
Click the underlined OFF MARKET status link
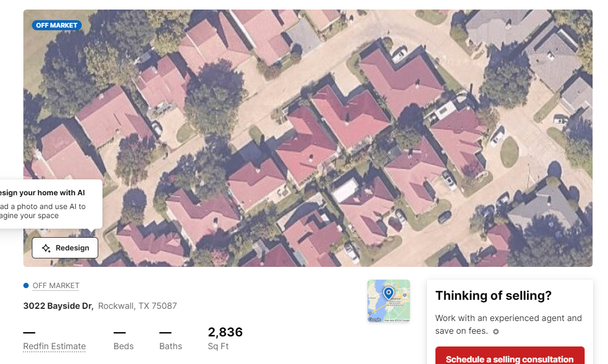(56, 285)
